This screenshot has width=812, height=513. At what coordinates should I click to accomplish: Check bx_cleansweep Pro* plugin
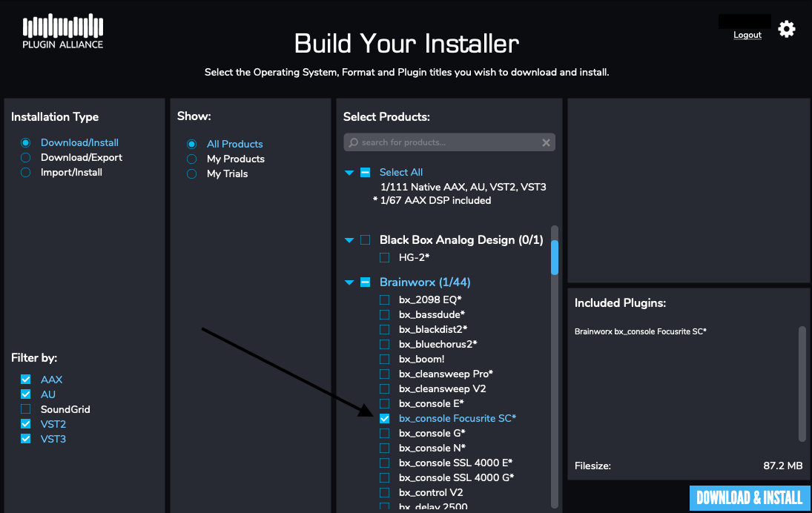384,374
